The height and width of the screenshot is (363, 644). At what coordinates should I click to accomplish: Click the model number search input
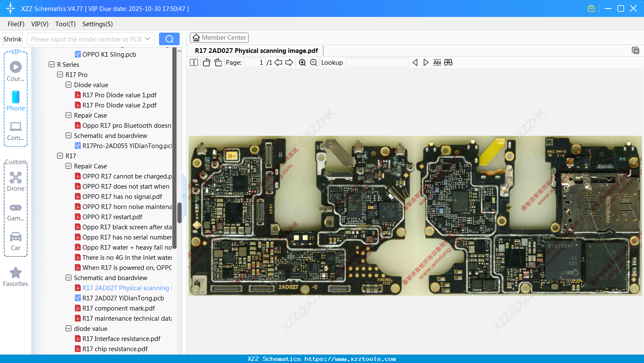(86, 39)
